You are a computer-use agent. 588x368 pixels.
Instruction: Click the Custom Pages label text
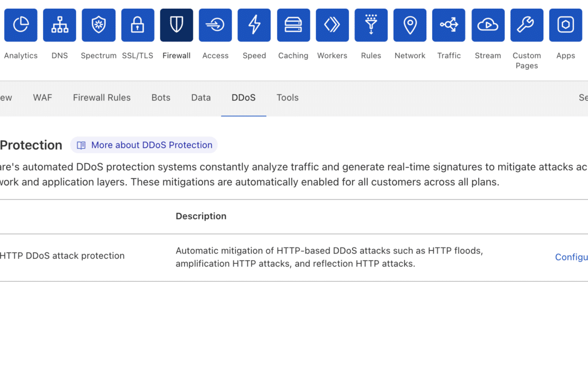point(527,61)
